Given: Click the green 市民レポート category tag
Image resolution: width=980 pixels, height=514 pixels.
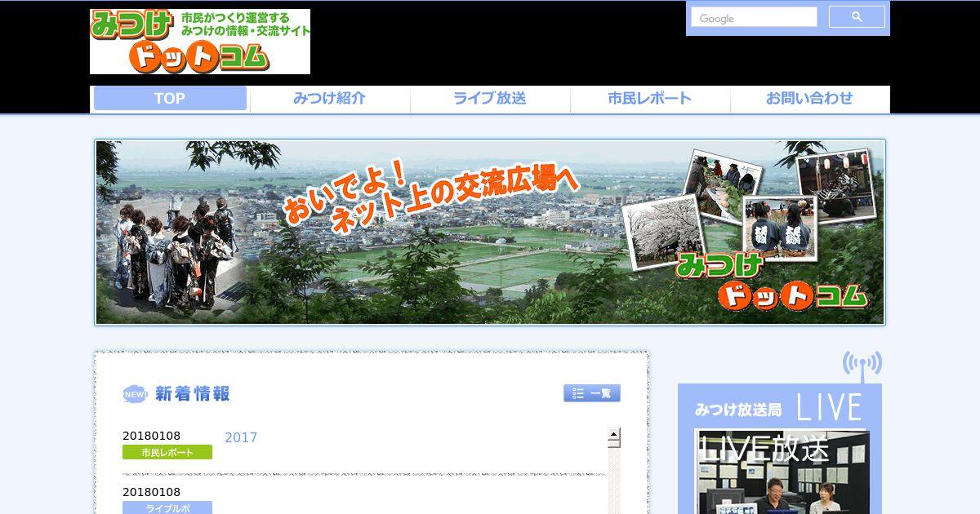Looking at the screenshot, I should (167, 452).
